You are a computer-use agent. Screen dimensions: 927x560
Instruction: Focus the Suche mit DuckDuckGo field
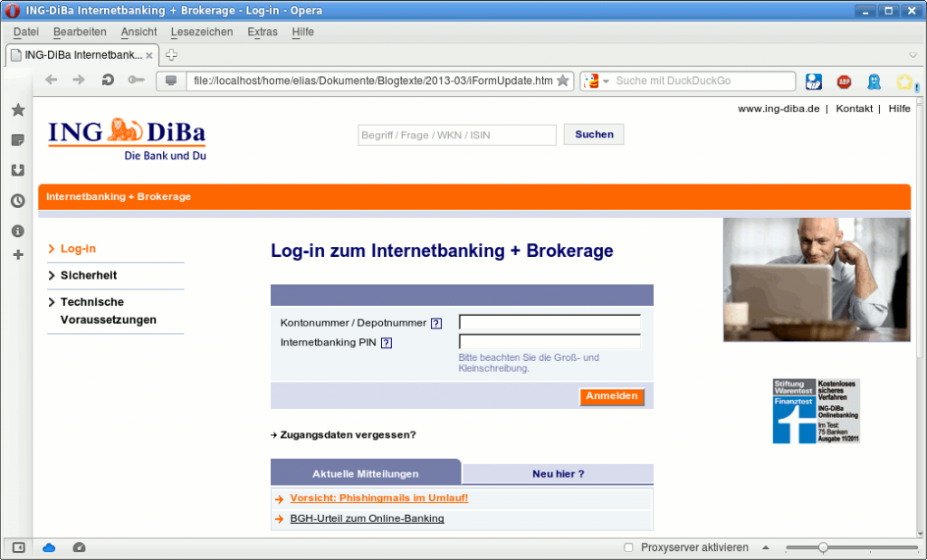pos(703,81)
